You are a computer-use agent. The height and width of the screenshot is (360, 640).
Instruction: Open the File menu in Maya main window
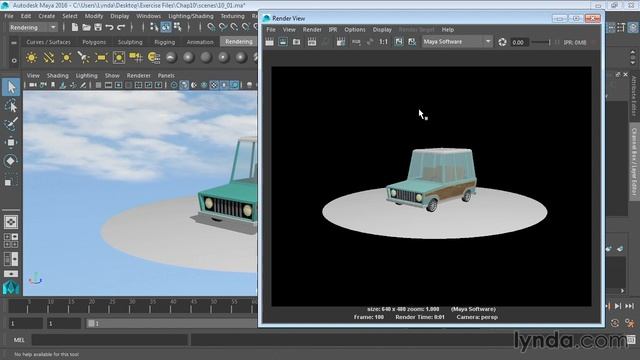tap(9, 16)
